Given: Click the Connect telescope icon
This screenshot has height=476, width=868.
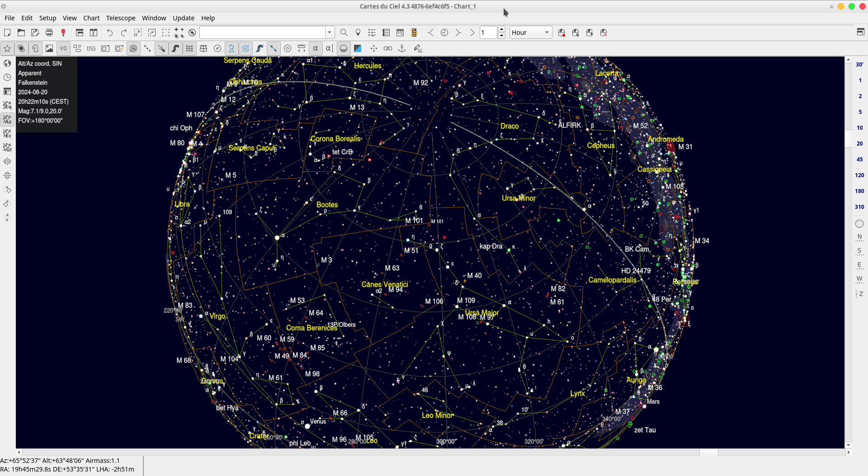Looking at the screenshot, I should [x=561, y=33].
